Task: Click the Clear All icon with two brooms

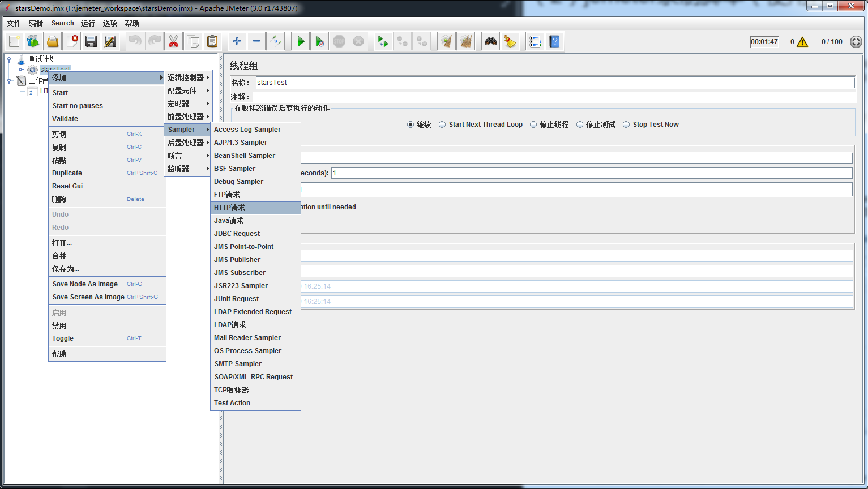Action: point(466,41)
